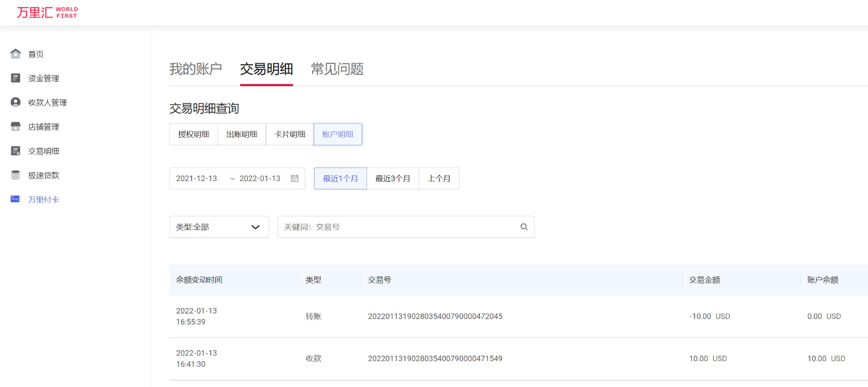Click the 交易明细 sidebar icon
The width and height of the screenshot is (868, 387).
[x=16, y=151]
